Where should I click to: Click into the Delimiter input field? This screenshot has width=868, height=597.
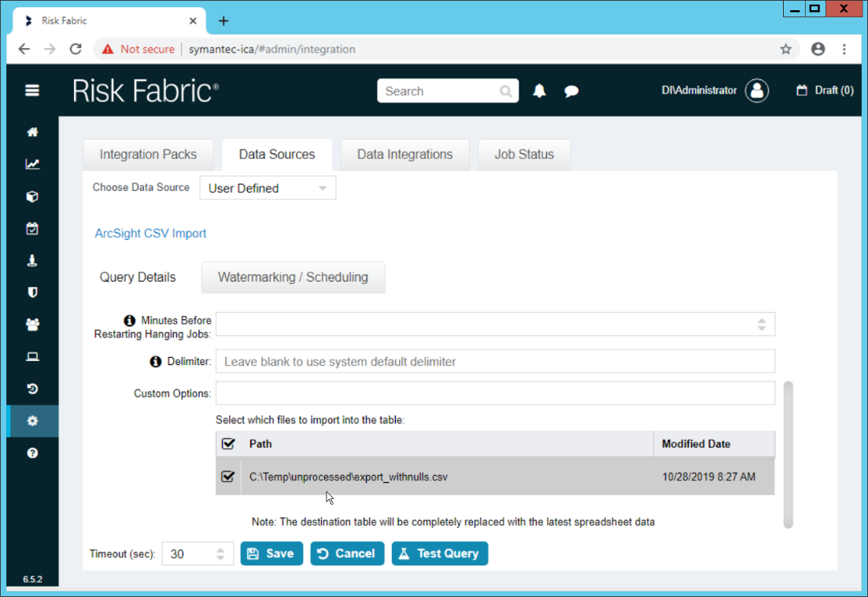pyautogui.click(x=495, y=362)
